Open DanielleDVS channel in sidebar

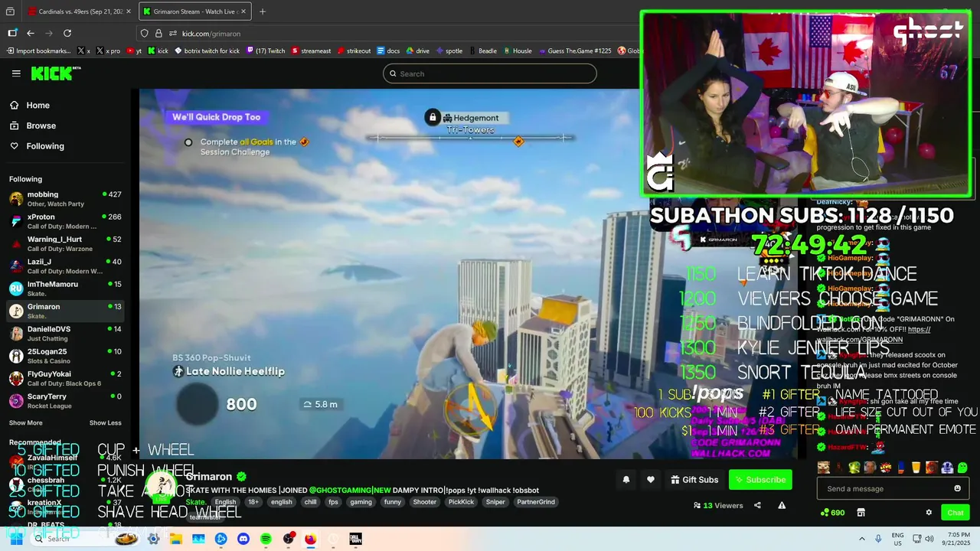click(x=65, y=334)
